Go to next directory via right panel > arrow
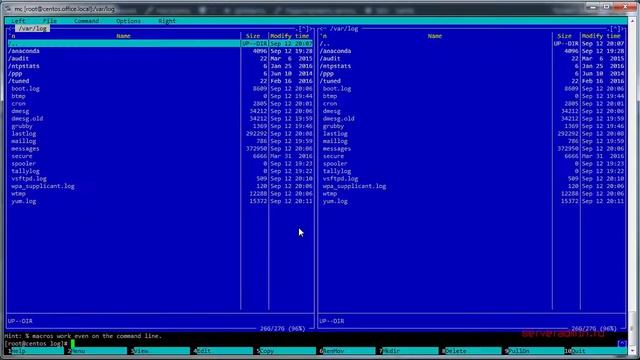Image resolution: width=640 pixels, height=360 pixels. pyautogui.click(x=623, y=29)
